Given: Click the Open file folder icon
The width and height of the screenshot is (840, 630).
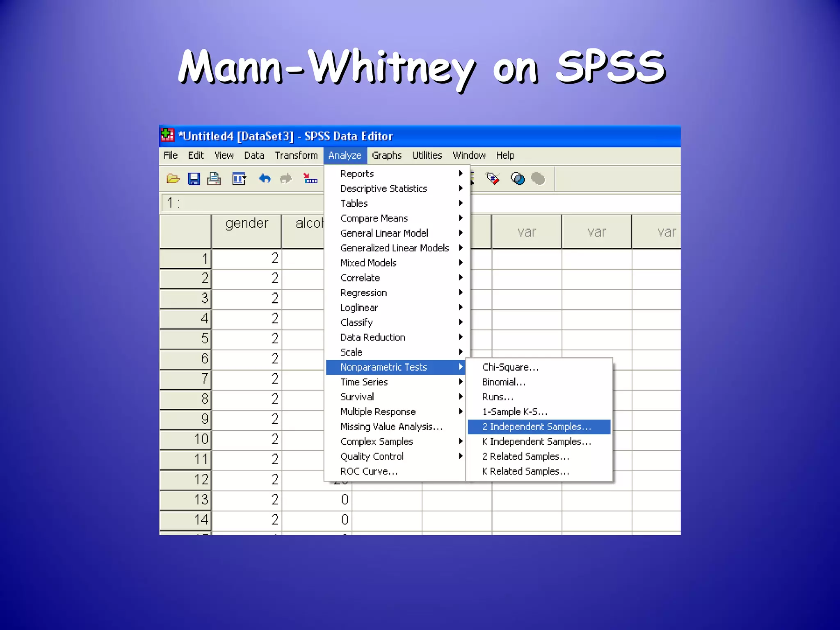Looking at the screenshot, I should pyautogui.click(x=173, y=179).
